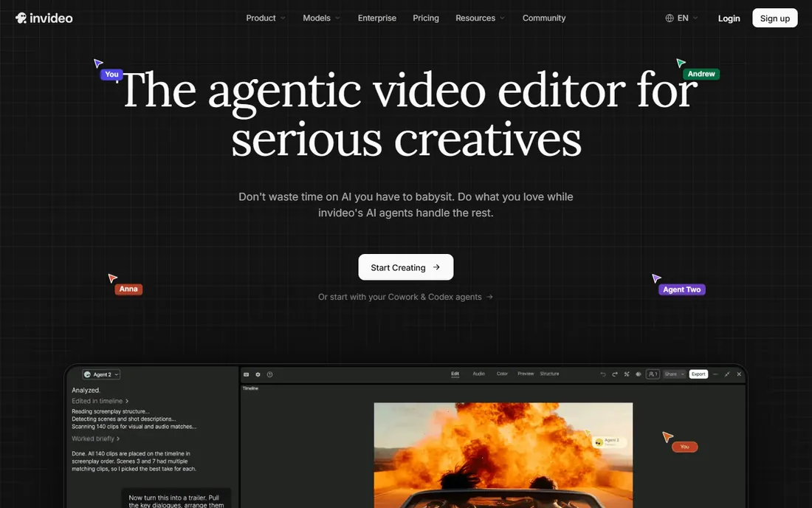Click the 'Done. All 140 clips' message
The width and height of the screenshot is (812, 508).
coord(134,461)
